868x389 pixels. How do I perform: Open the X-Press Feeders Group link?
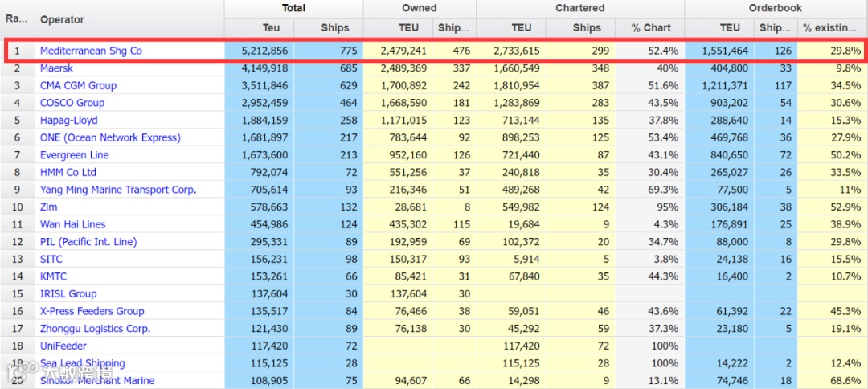click(x=92, y=311)
